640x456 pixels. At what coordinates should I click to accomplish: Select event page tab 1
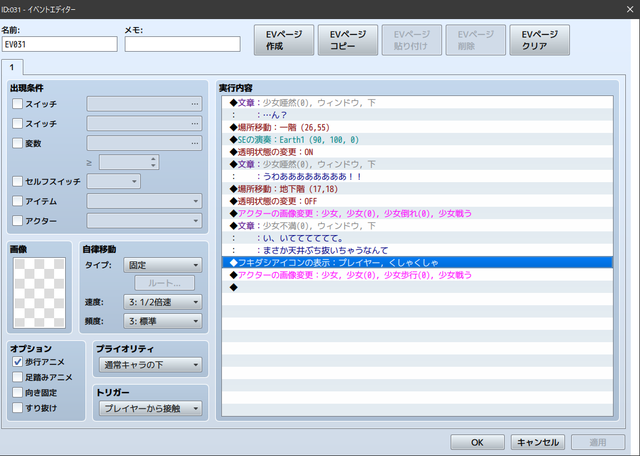click(12, 67)
